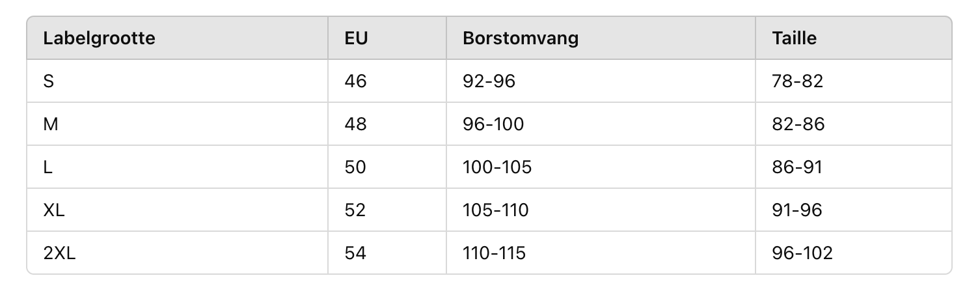Select the Borstomvang column header
Viewport: 980px width, 293px height.
click(520, 38)
